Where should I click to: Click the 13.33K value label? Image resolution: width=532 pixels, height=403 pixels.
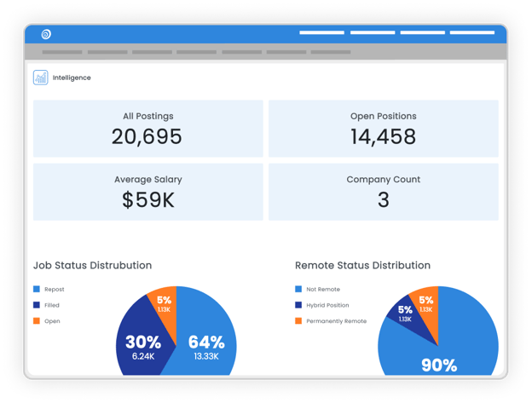tap(206, 356)
